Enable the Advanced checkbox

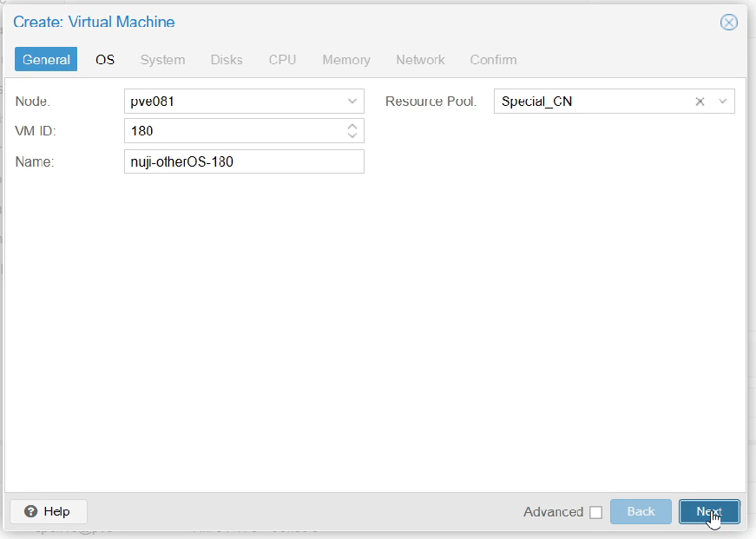(x=596, y=512)
